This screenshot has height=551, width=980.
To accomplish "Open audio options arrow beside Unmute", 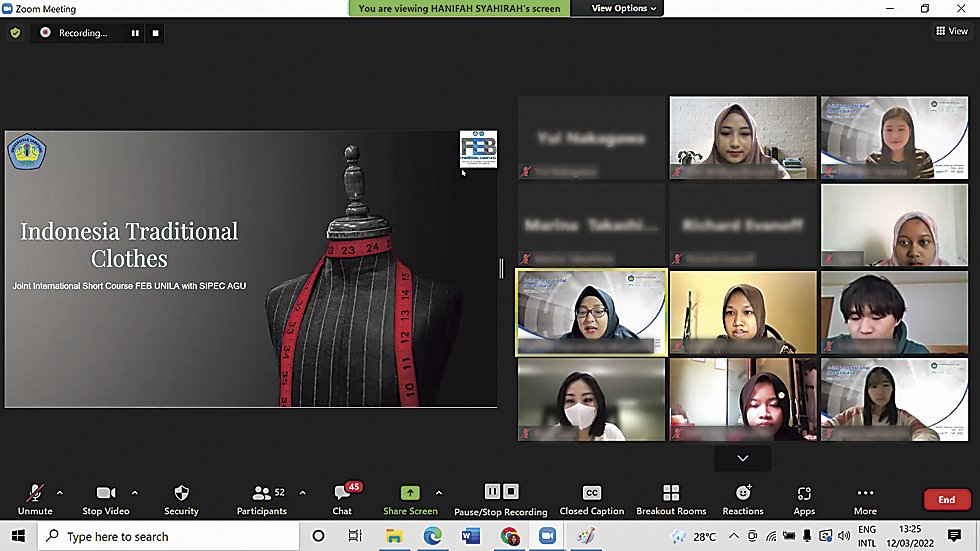I will [x=59, y=493].
